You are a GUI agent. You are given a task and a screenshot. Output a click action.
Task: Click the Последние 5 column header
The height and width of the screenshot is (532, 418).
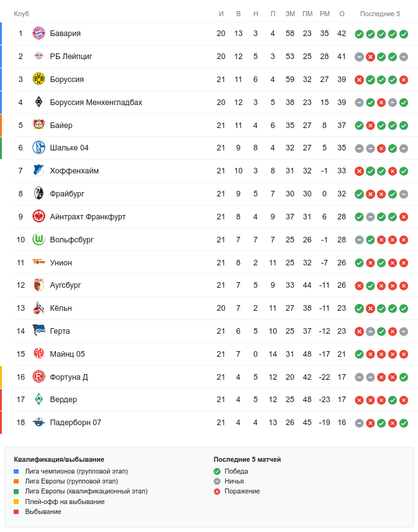coord(380,14)
